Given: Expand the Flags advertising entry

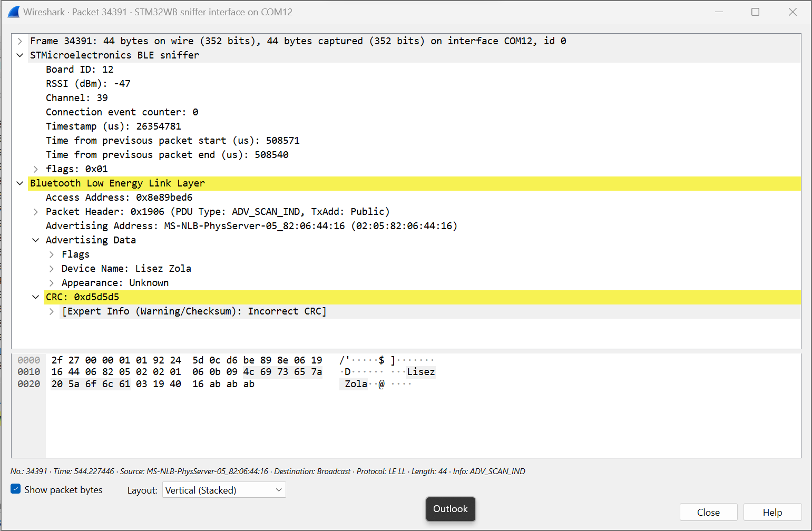Looking at the screenshot, I should 52,254.
